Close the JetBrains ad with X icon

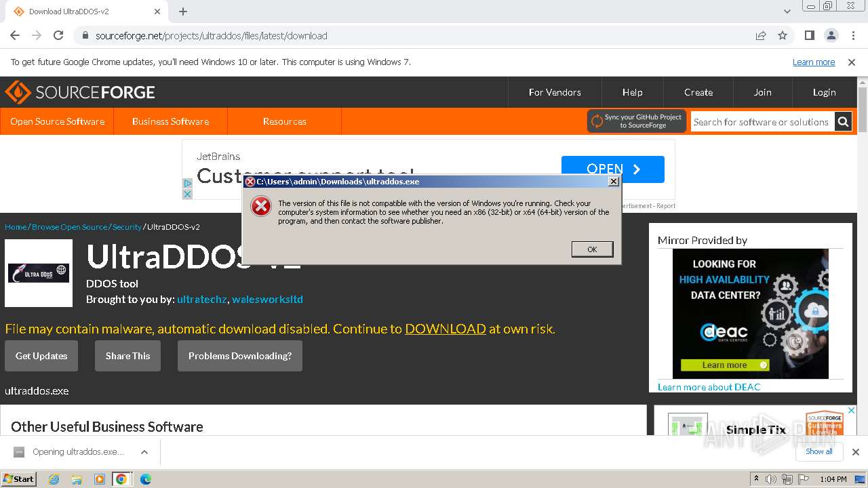[188, 194]
